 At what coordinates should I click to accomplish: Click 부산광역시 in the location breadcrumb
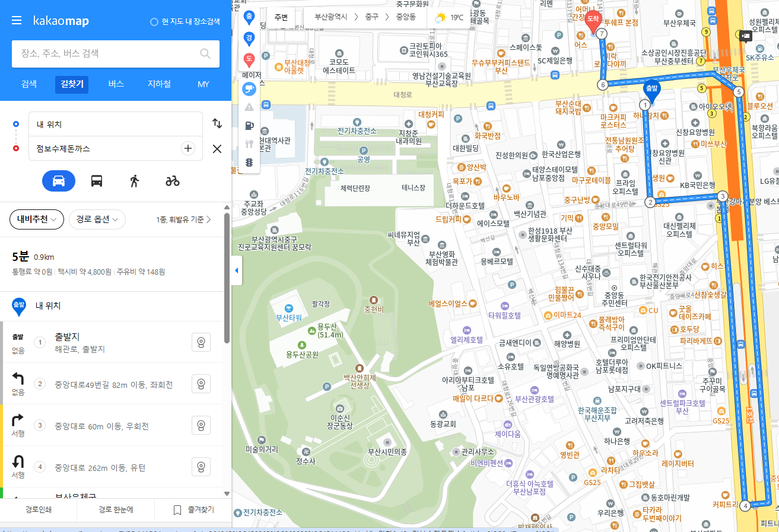[x=331, y=17]
